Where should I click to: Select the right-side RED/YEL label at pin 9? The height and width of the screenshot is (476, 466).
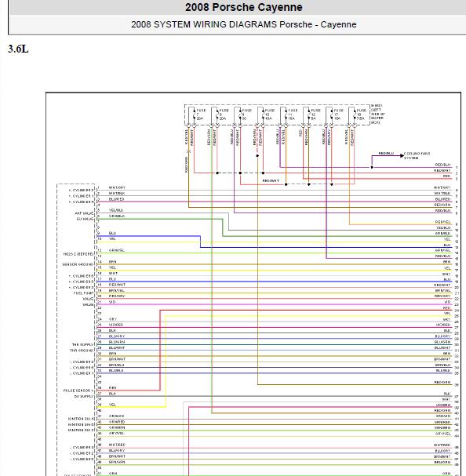pyautogui.click(x=442, y=222)
